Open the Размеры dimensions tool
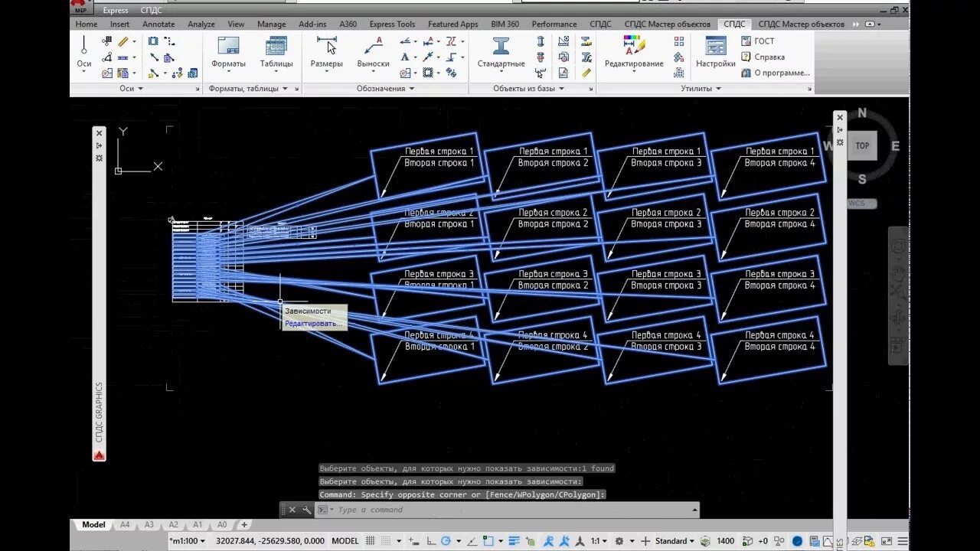This screenshot has height=551, width=980. 327,52
